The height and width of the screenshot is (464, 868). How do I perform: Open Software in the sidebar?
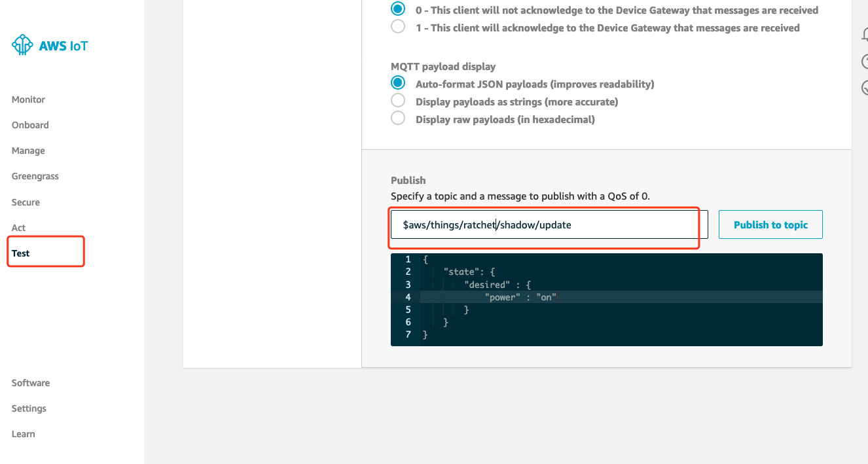[x=31, y=383]
